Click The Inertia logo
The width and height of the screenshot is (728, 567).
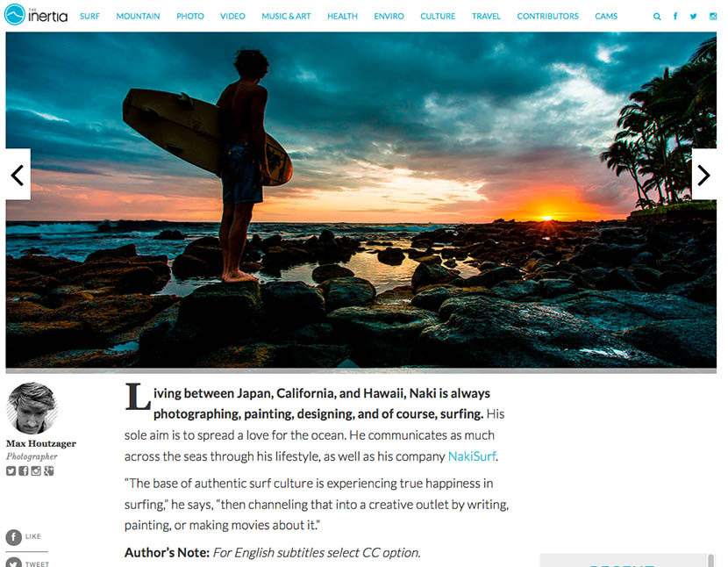pos(36,15)
